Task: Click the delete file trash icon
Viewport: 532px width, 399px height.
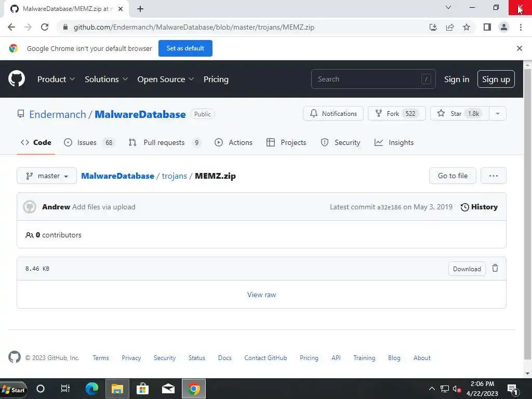Action: coord(495,269)
